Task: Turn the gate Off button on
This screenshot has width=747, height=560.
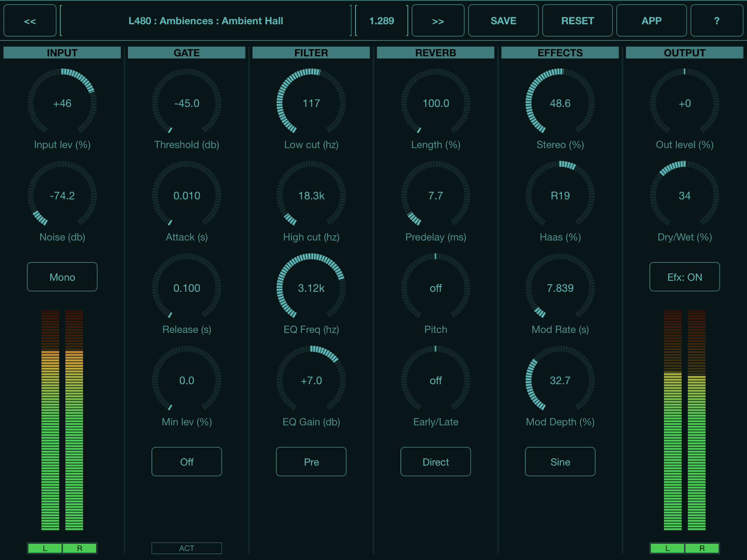Action: [x=186, y=461]
